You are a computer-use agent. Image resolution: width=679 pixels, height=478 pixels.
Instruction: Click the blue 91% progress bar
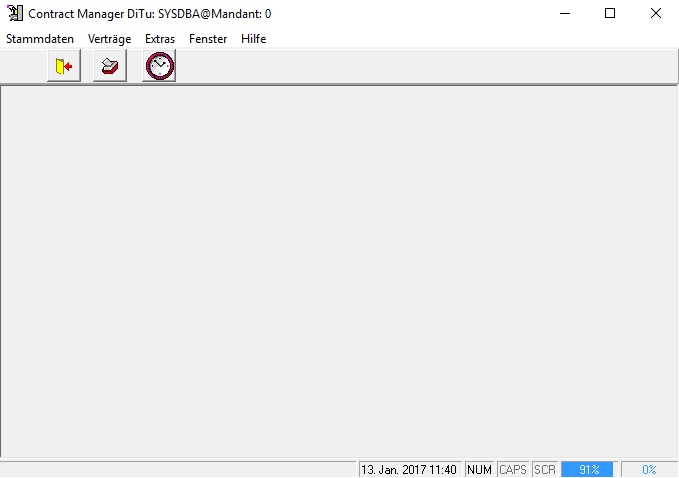pyautogui.click(x=587, y=469)
